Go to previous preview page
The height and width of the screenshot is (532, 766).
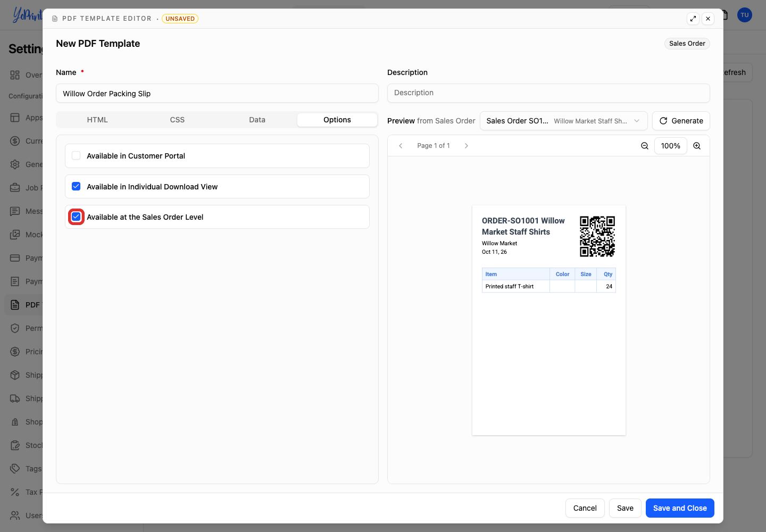click(x=401, y=146)
